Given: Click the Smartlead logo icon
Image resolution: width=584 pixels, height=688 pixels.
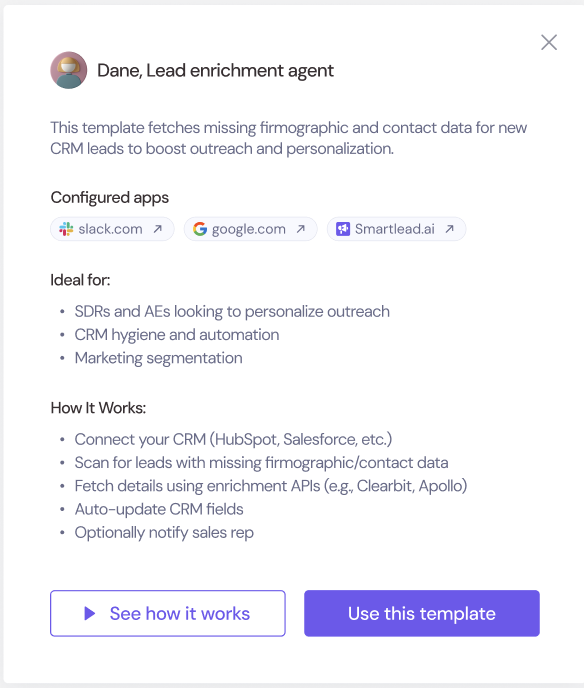Looking at the screenshot, I should (343, 229).
